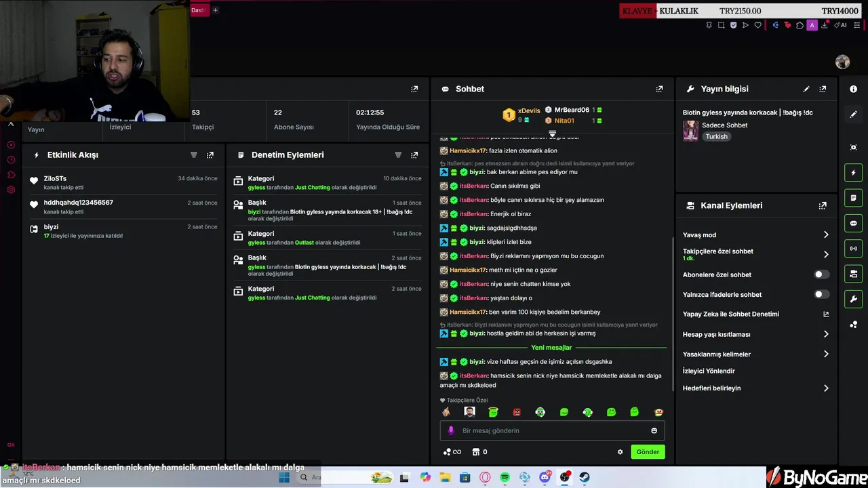The width and height of the screenshot is (868, 488).
Task: Click the Yeni mesajlar divider label
Action: 551,348
